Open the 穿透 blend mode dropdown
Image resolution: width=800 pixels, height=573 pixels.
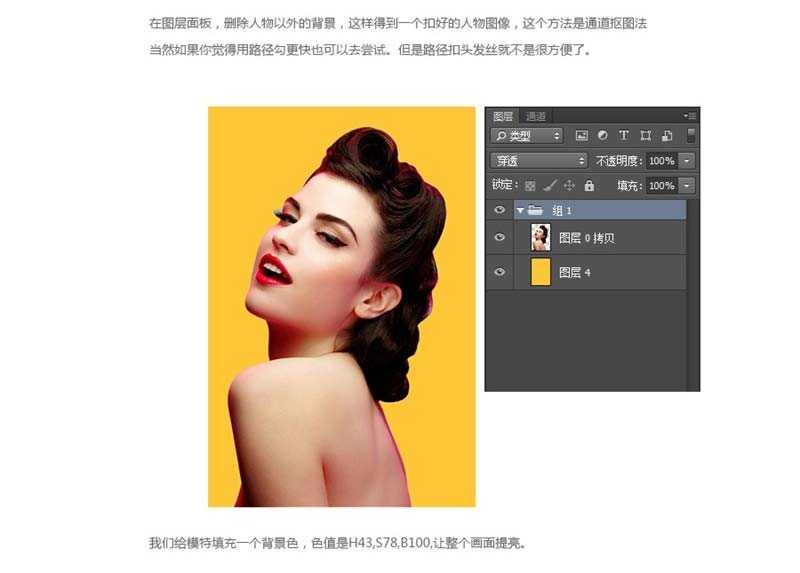539,160
